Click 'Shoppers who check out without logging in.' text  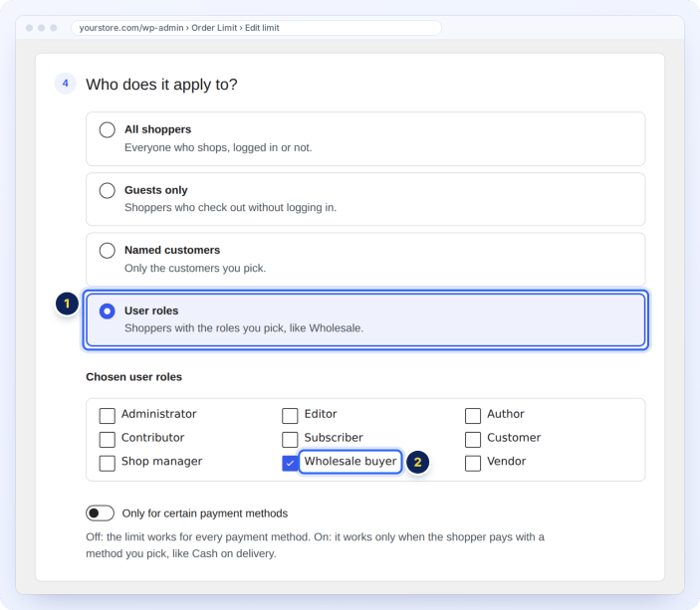pos(230,208)
